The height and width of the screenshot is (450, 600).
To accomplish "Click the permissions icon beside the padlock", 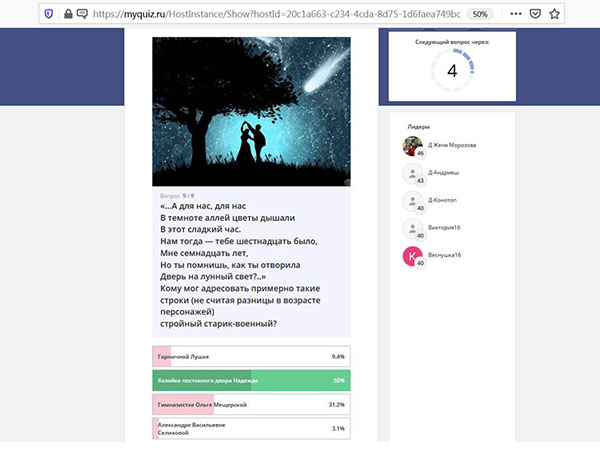I will click(81, 15).
